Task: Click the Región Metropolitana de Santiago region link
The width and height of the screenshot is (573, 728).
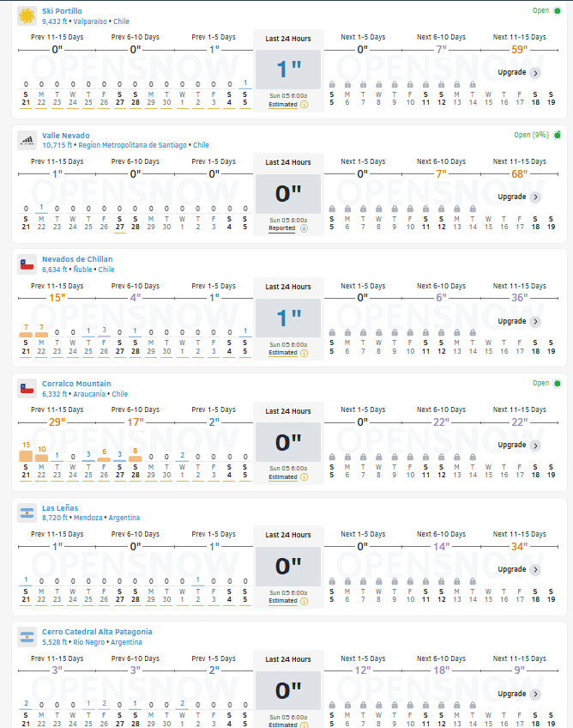Action: click(x=133, y=145)
